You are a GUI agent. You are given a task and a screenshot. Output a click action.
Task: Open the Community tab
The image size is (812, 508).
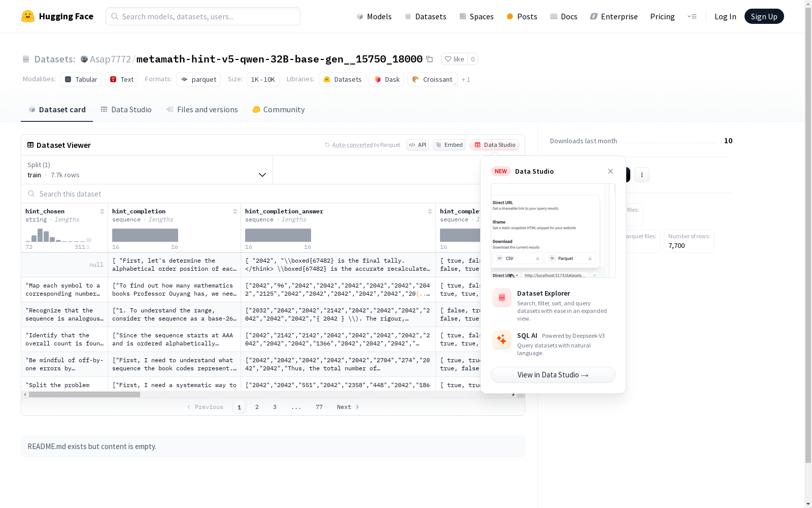click(279, 109)
